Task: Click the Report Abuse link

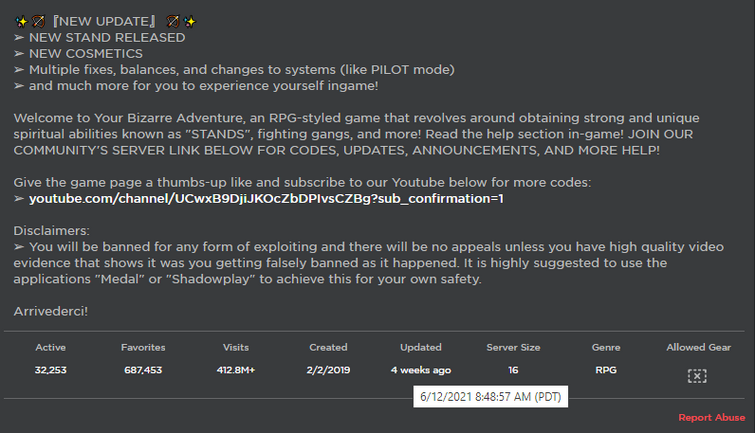Action: point(711,417)
